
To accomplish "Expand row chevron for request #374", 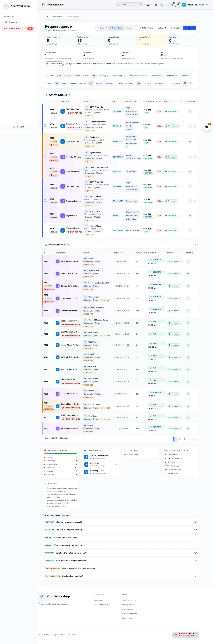I will click(x=195, y=215).
